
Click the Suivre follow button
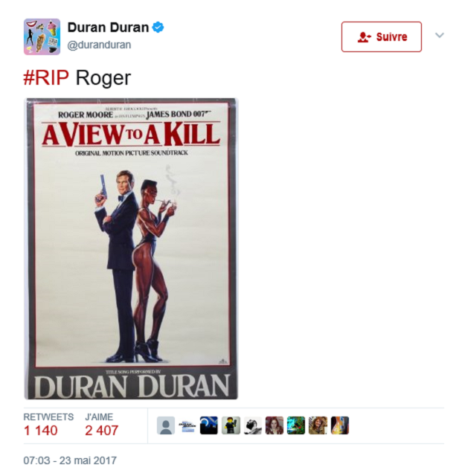[382, 36]
